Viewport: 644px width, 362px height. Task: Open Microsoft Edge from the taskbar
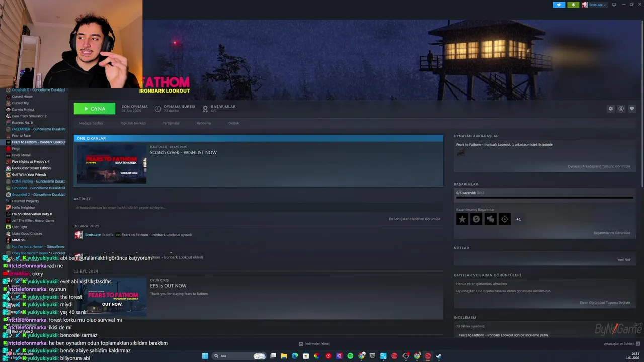[x=295, y=356]
